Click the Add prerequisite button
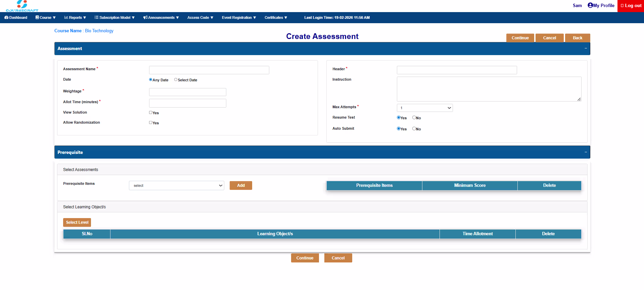The image size is (644, 290). coord(241,185)
